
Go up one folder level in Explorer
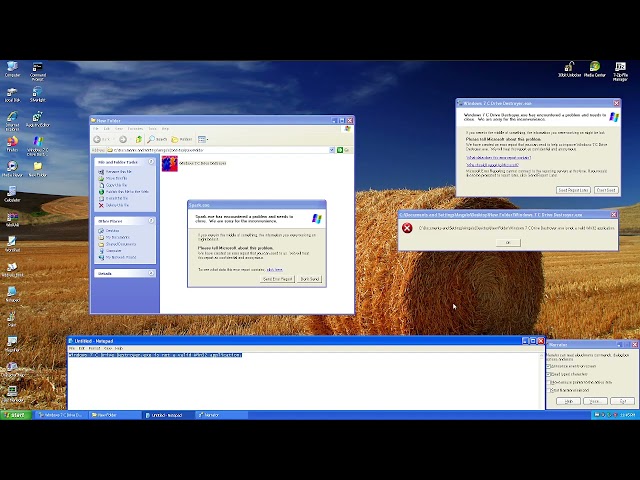[139, 140]
